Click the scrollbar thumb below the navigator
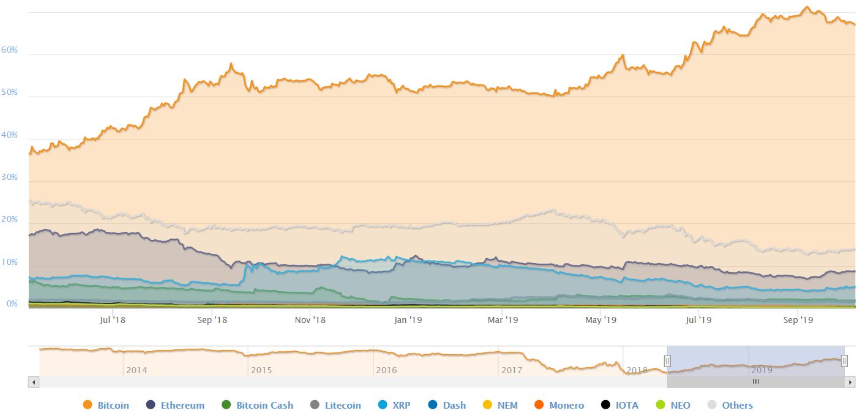Screen dimensions: 868x416 click(755, 382)
